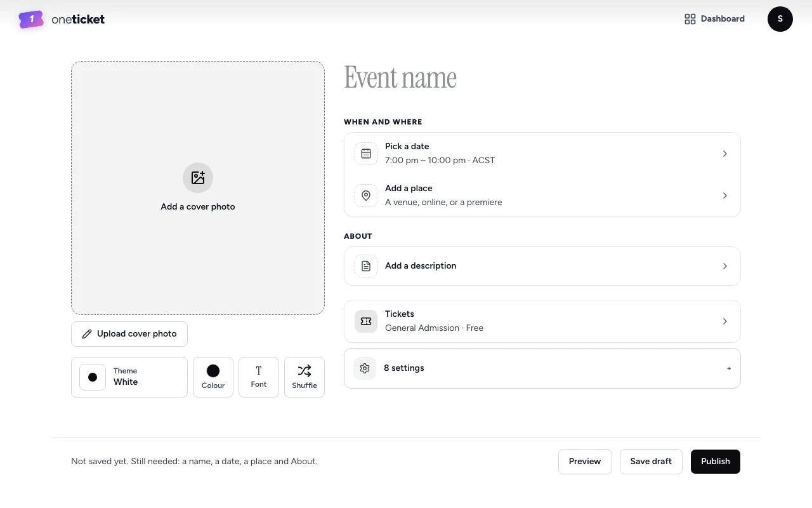
Task: Expand the Add a place chevron
Action: pos(725,196)
